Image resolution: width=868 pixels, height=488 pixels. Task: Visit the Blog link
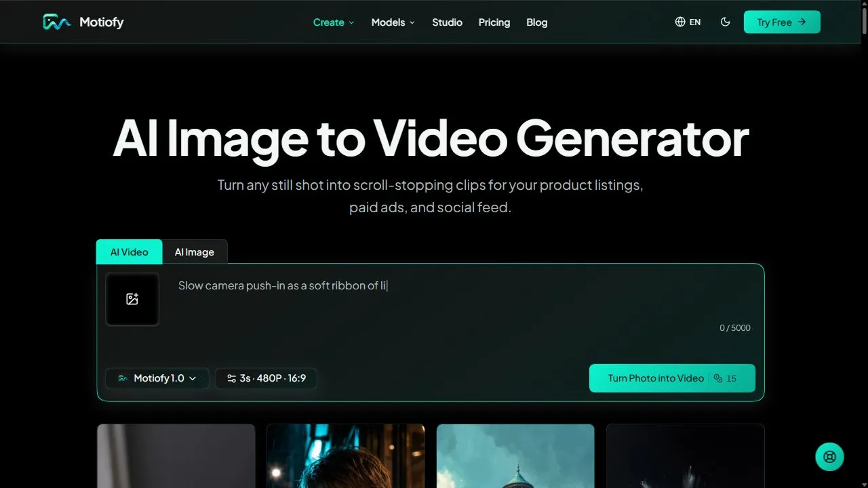537,22
